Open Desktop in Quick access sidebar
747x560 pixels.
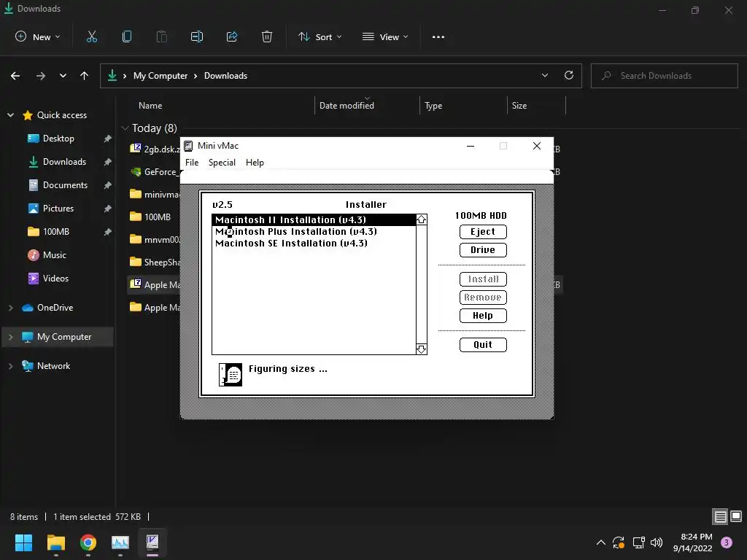pos(58,139)
